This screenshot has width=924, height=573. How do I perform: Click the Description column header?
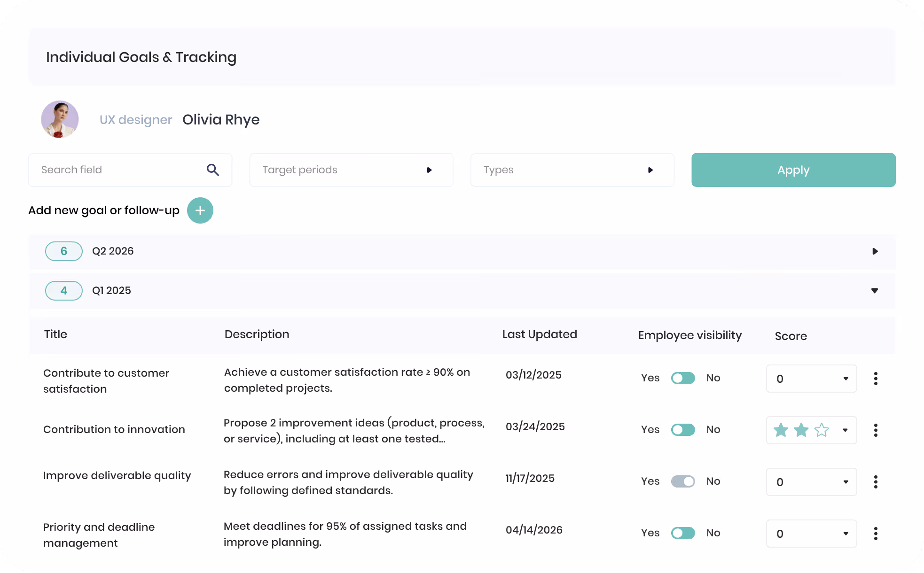[257, 334]
